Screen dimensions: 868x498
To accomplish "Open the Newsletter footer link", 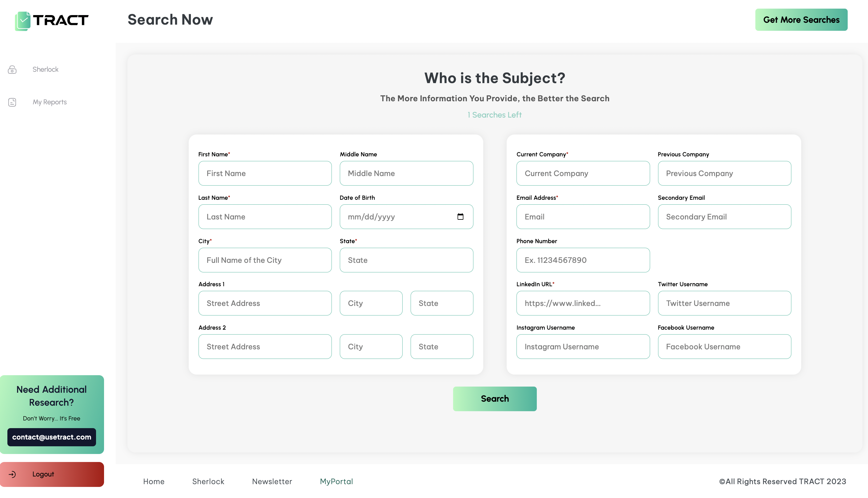I will coord(272,481).
